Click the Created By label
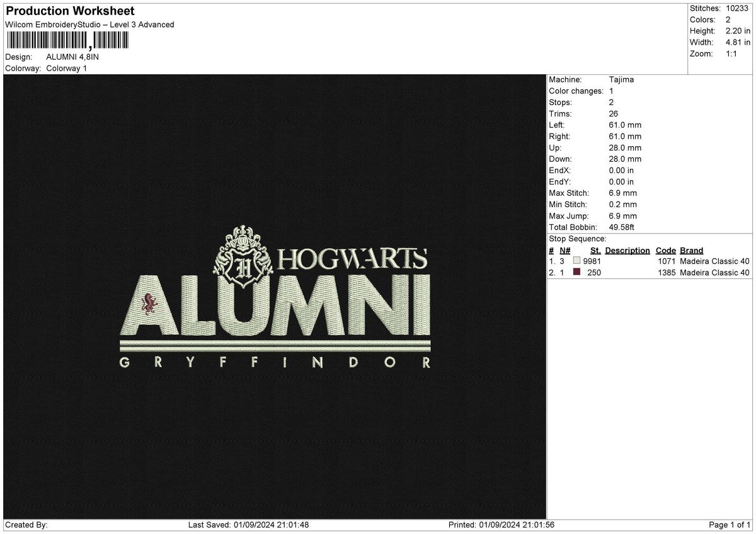The image size is (756, 534). pyautogui.click(x=26, y=525)
